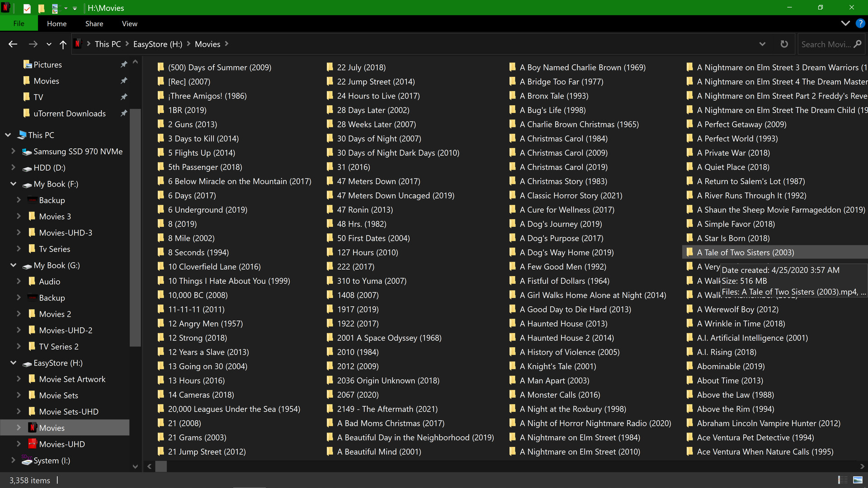This screenshot has width=868, height=488.
Task: Unpin uTorrent Downloads from Quick access
Action: pyautogui.click(x=123, y=113)
